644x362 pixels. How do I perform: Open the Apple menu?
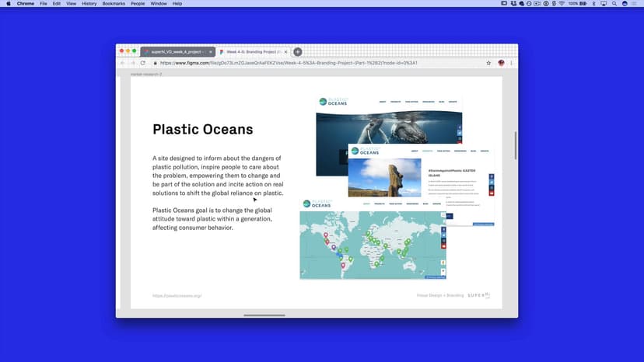point(7,4)
